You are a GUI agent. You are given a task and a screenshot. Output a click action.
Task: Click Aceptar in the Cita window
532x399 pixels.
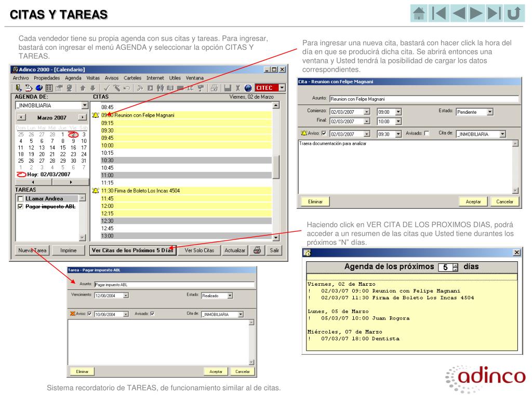click(473, 202)
